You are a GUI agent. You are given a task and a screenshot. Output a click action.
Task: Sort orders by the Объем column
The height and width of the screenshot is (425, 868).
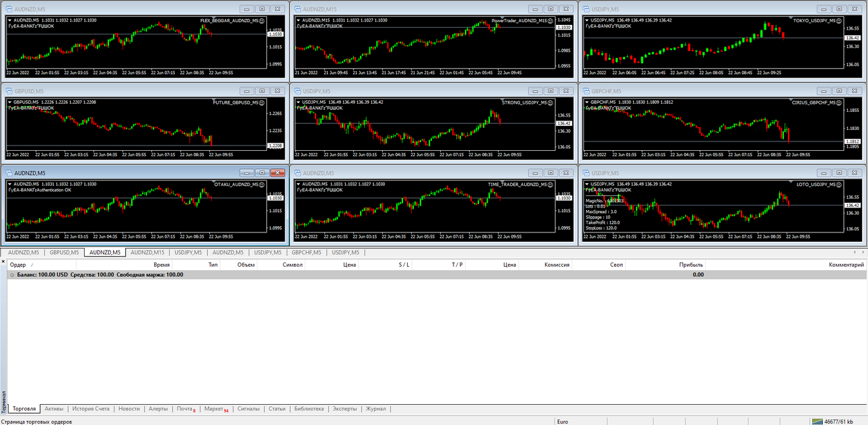point(239,265)
